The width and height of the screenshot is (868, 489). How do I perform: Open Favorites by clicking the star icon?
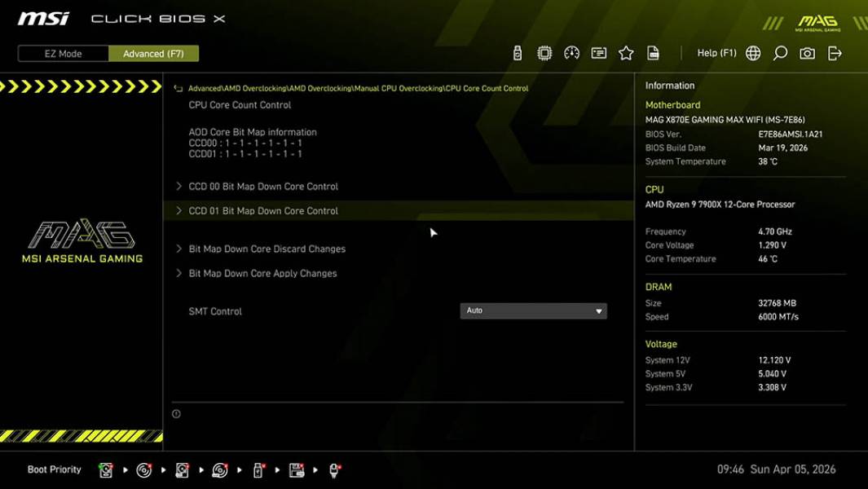tap(626, 53)
